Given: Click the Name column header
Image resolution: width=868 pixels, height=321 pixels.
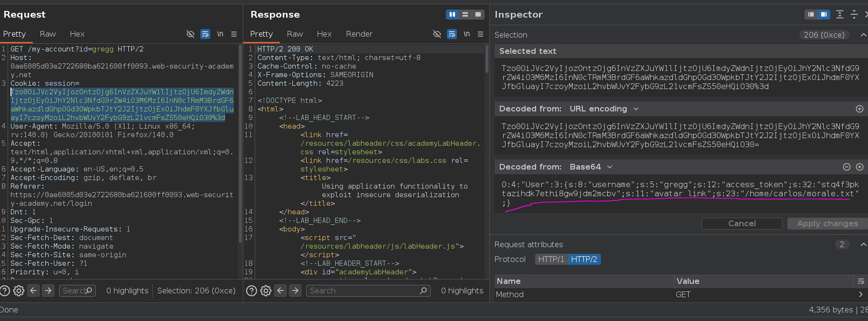Looking at the screenshot, I should 583,281.
